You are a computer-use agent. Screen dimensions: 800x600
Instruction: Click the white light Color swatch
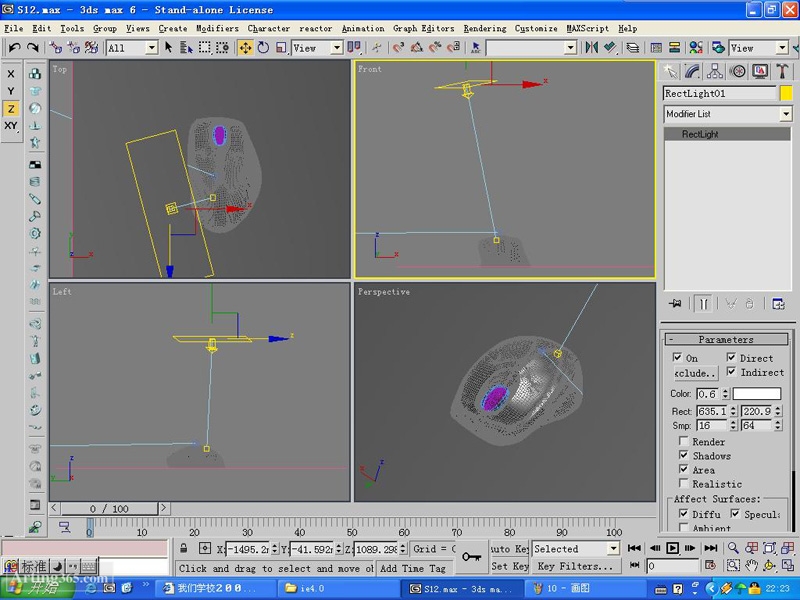757,393
